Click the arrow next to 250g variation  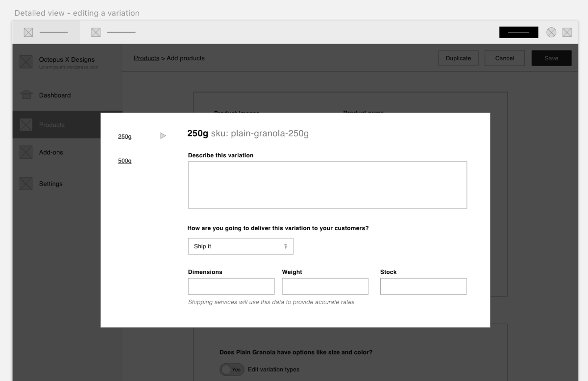pos(163,136)
